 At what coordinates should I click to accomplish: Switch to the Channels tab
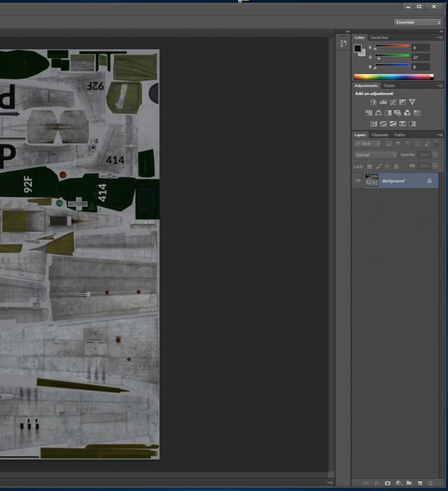point(380,135)
